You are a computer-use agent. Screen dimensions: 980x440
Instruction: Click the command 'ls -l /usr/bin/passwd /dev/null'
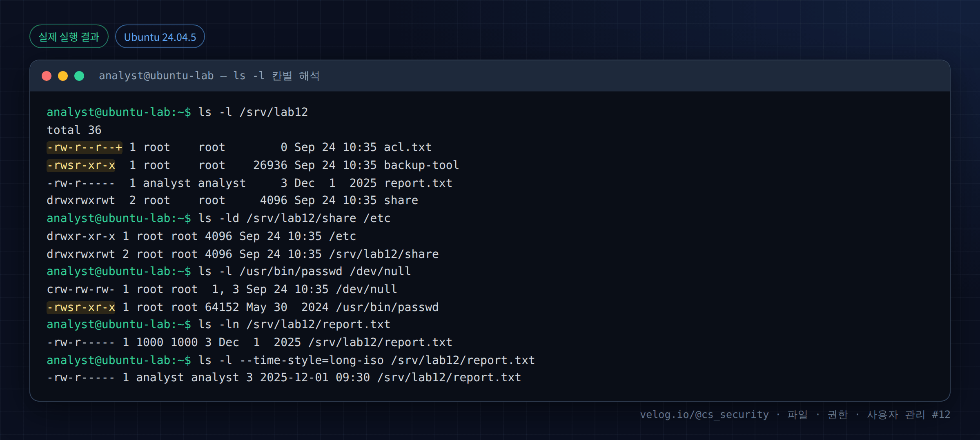pyautogui.click(x=305, y=271)
